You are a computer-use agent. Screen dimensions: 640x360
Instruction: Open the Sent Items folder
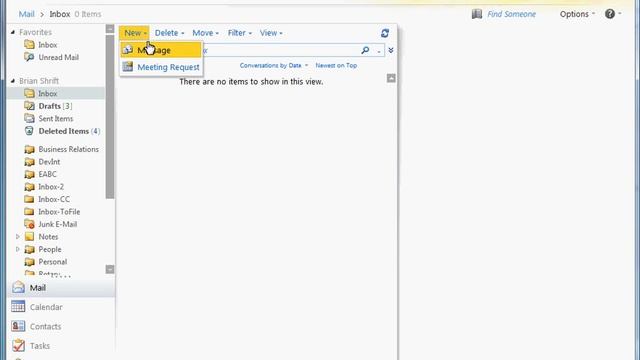pyautogui.click(x=56, y=119)
